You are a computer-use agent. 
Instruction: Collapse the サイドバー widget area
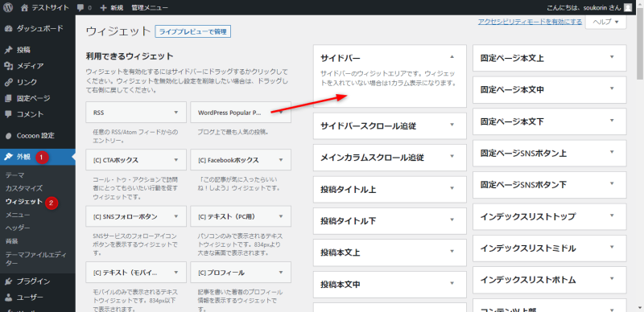click(452, 56)
